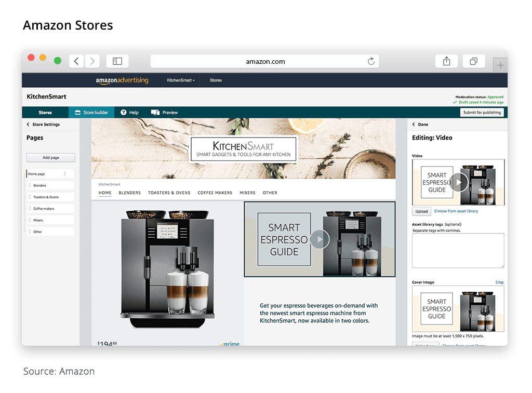Click the espresso beverages description text
The width and height of the screenshot is (532, 393).
click(x=318, y=313)
